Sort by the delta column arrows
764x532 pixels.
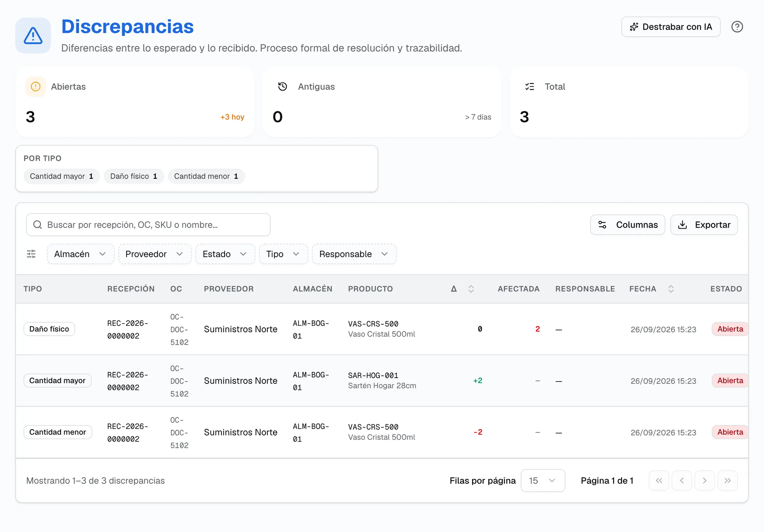[471, 289]
